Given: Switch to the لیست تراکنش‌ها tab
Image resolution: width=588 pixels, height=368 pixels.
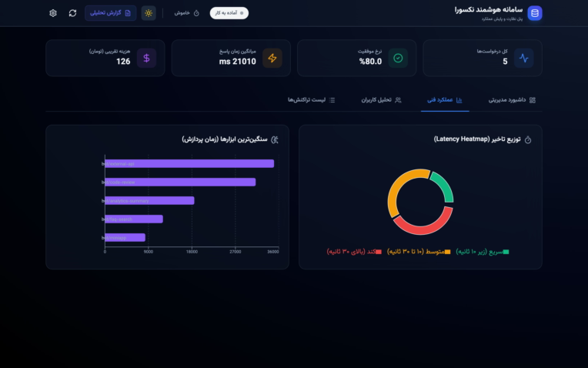Looking at the screenshot, I should [x=311, y=100].
